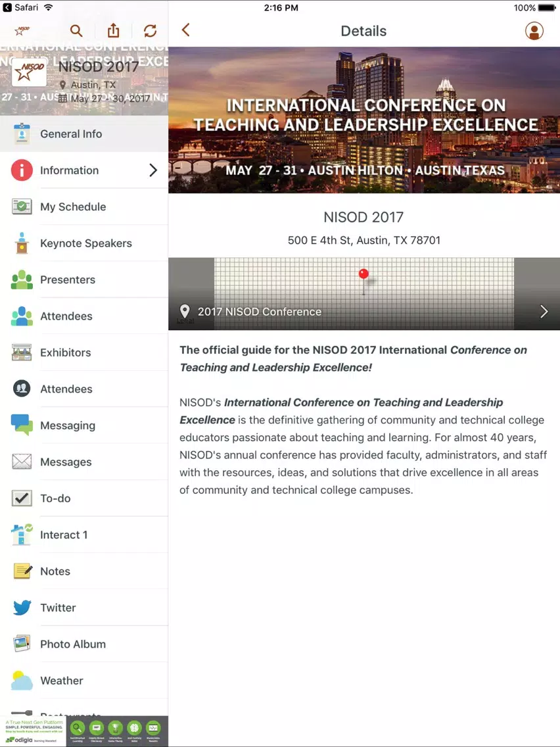Open My Schedule
This screenshot has width=560, height=747.
84,206
